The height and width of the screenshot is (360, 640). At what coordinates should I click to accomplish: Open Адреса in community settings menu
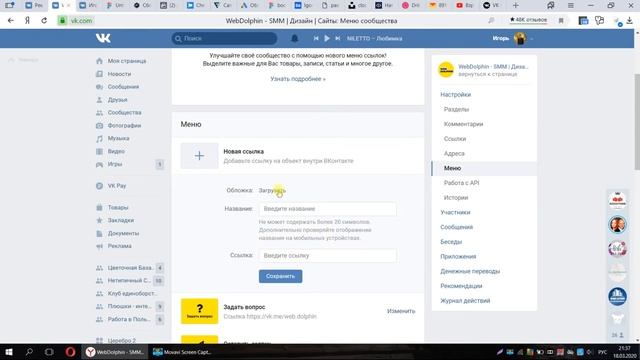click(x=454, y=153)
